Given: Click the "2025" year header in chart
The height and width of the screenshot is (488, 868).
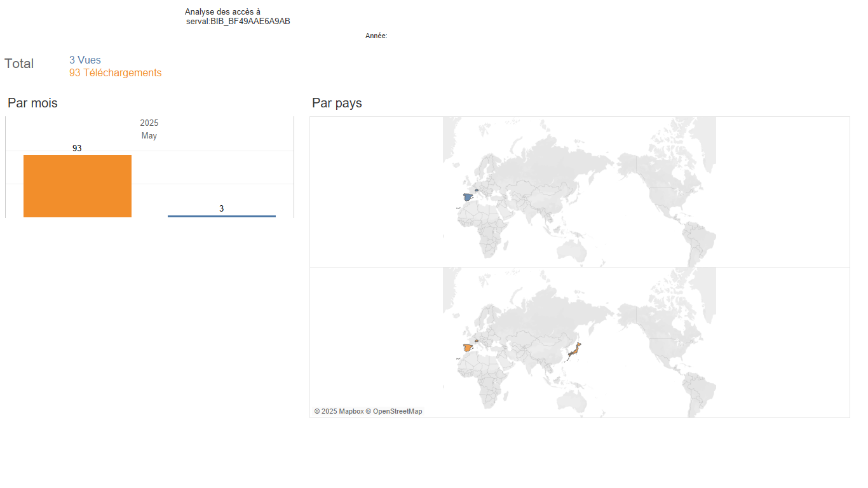Looking at the screenshot, I should pyautogui.click(x=149, y=123).
